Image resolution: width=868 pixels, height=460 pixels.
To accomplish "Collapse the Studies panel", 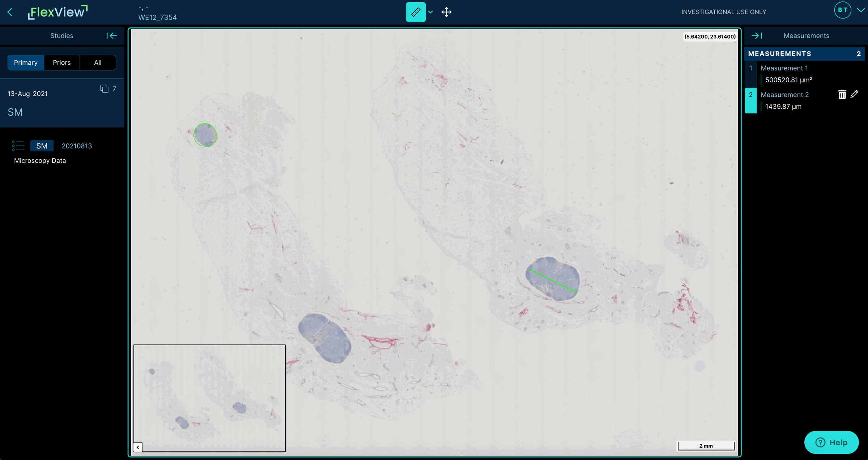I will click(111, 35).
